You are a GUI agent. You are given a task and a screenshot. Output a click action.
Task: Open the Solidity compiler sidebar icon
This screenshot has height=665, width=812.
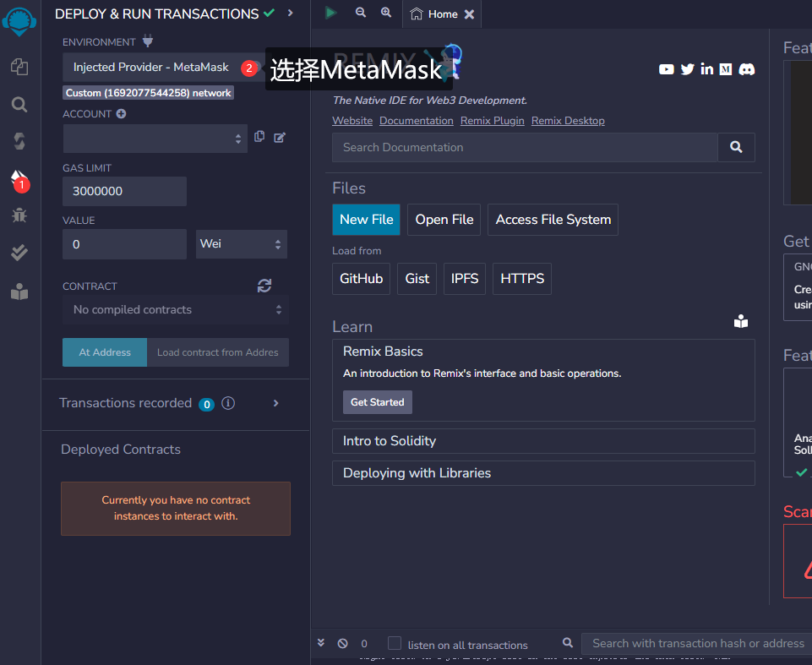point(19,141)
